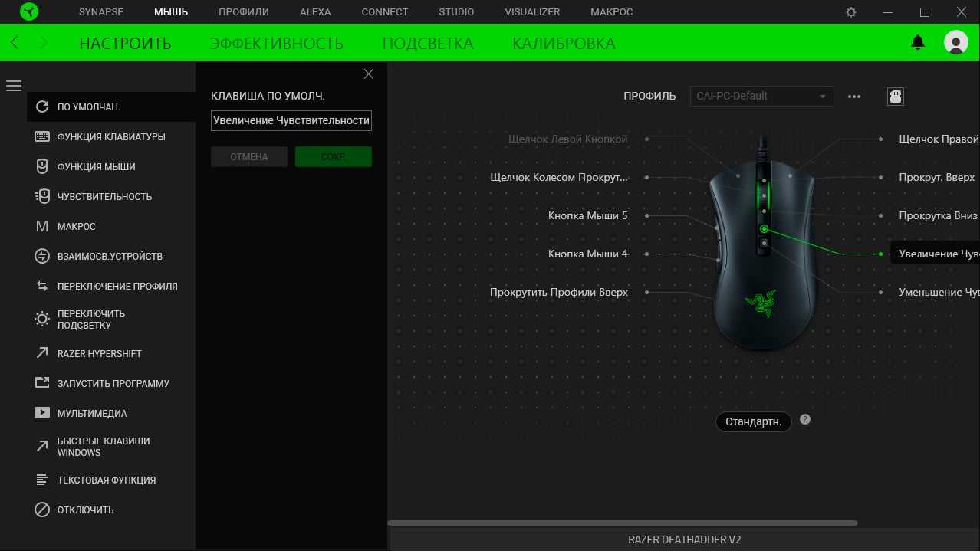Open the notifications bell icon
980x554 pixels.
pos(917,43)
